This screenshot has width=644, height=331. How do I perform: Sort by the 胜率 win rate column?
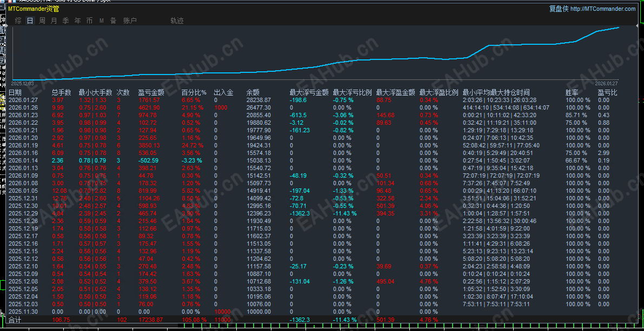point(572,92)
